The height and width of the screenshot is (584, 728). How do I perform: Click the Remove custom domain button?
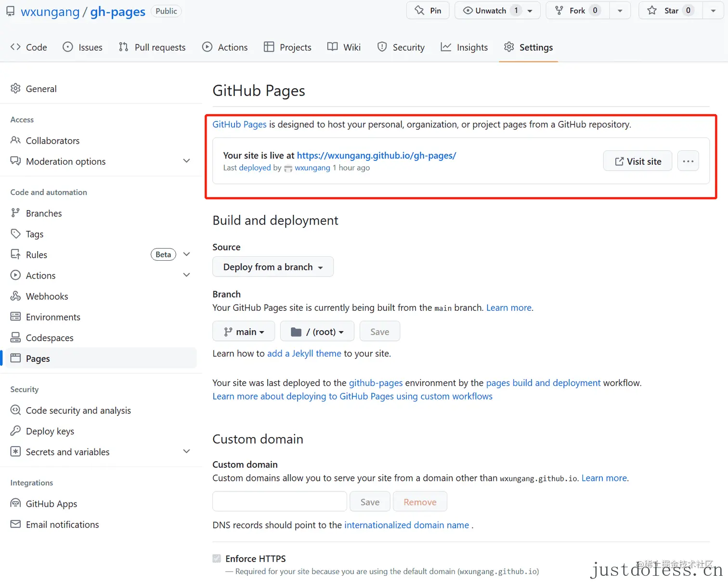tap(420, 502)
